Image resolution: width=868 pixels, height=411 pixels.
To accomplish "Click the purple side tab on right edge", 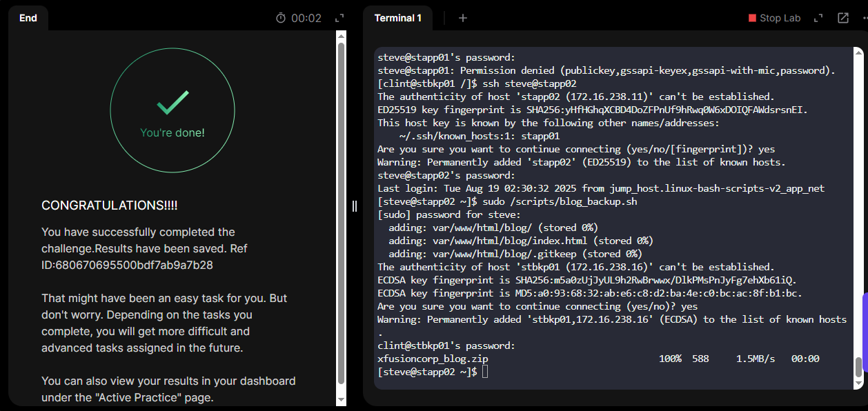I will 865,323.
